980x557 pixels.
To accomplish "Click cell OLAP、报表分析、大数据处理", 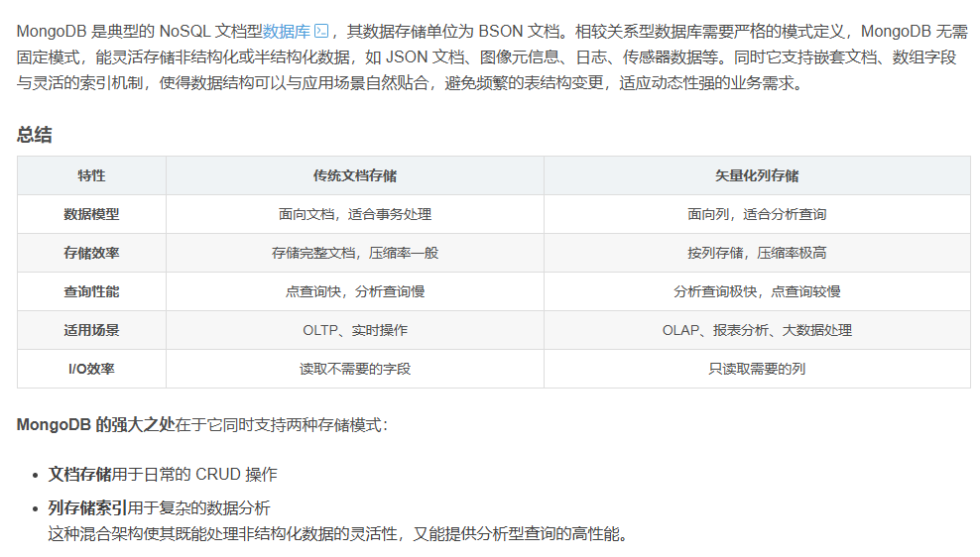I will (757, 330).
